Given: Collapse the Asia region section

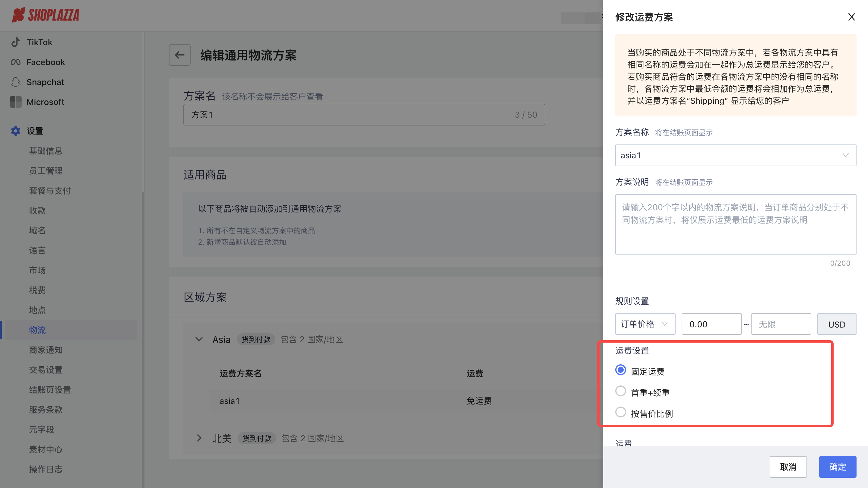Looking at the screenshot, I should (x=199, y=339).
